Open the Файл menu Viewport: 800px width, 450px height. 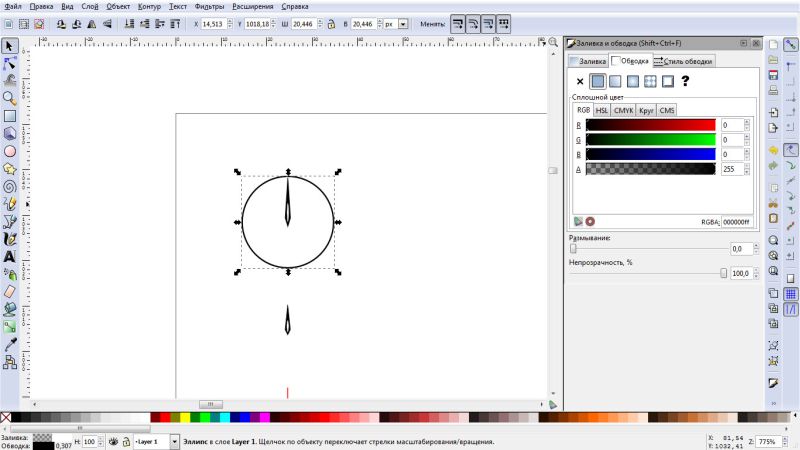click(x=13, y=7)
